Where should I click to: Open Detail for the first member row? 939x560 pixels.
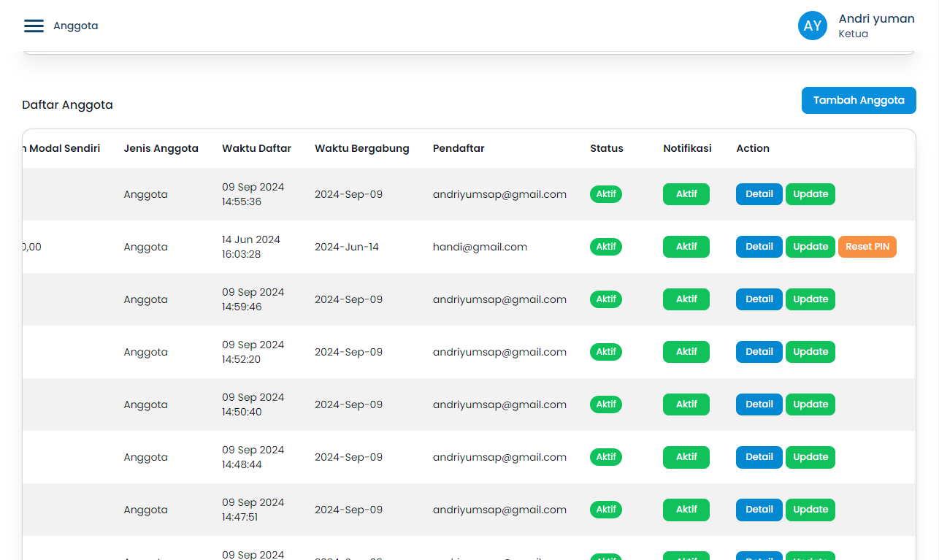tap(759, 193)
